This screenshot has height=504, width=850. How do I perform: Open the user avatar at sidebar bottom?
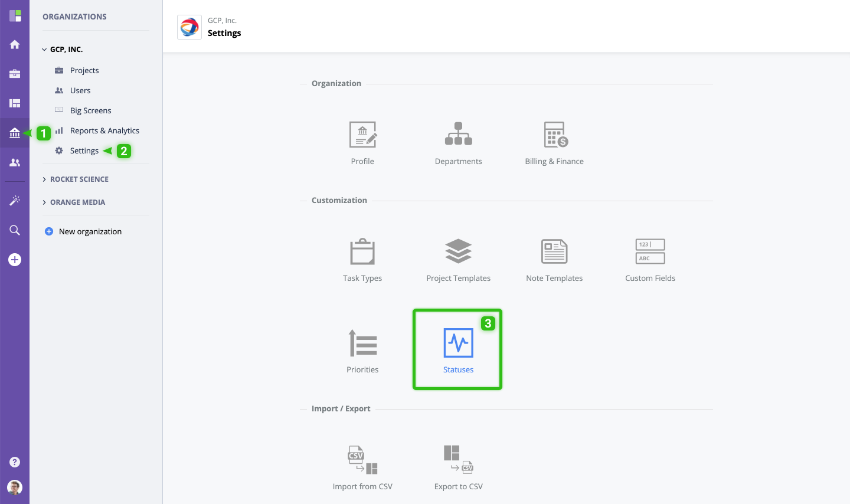click(x=15, y=487)
